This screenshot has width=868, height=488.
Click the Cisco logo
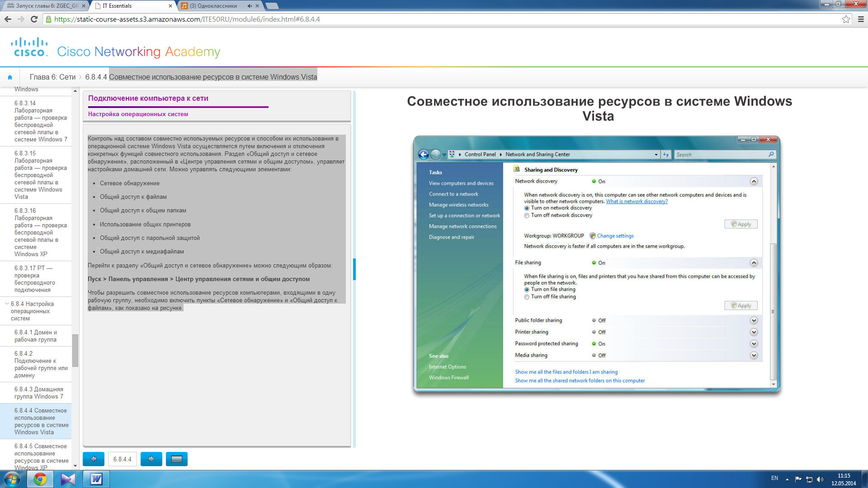point(29,47)
